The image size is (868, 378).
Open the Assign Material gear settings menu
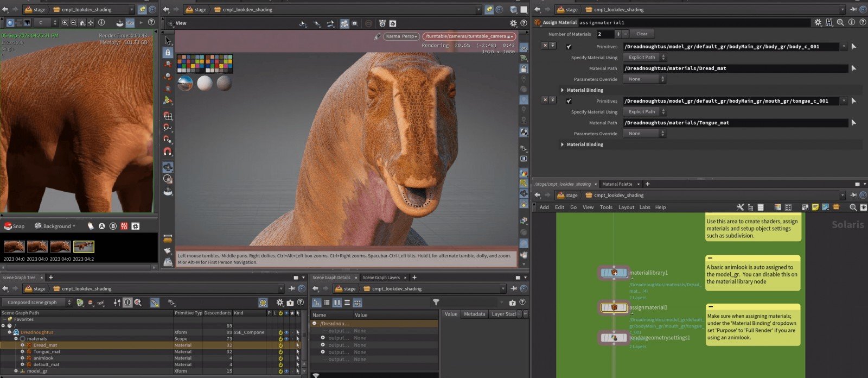pos(818,22)
